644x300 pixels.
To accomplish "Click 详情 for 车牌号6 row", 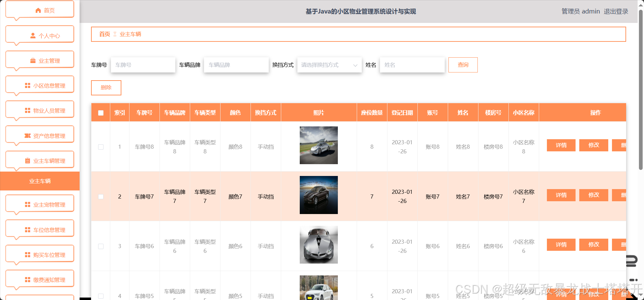I will tap(561, 245).
